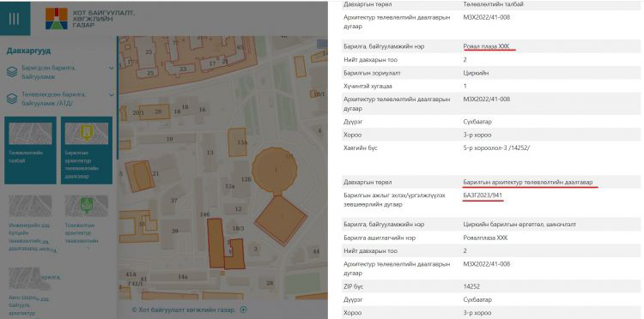This screenshot has width=644, height=319.
Task: Toggle the Төлөвлөлтийн талбай layer tile
Action: [x=30, y=150]
